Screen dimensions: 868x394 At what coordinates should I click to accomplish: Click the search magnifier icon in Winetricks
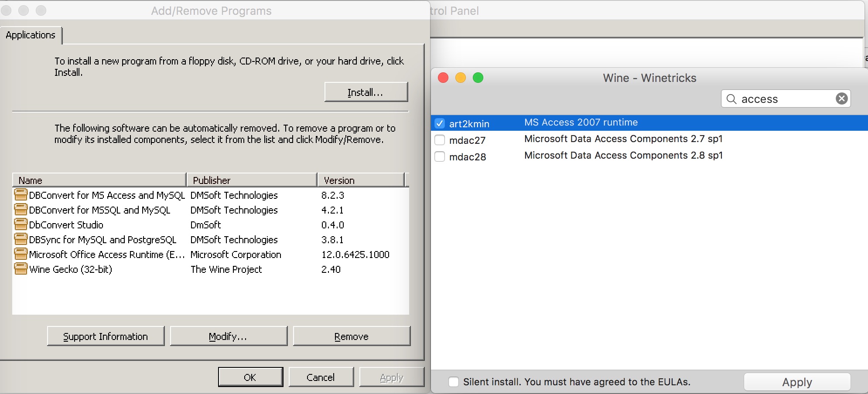coord(731,99)
